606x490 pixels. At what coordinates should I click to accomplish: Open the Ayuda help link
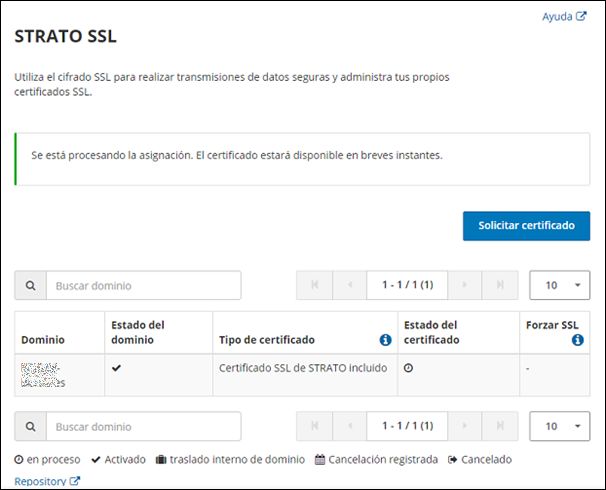point(564,17)
